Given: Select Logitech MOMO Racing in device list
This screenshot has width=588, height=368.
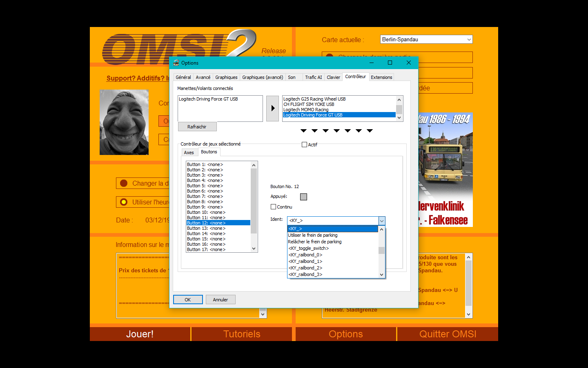Looking at the screenshot, I should [x=339, y=110].
